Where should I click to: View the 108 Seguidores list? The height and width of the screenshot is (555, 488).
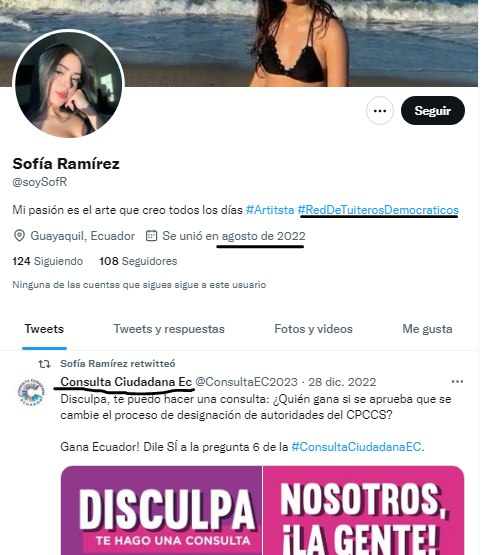[x=138, y=261]
